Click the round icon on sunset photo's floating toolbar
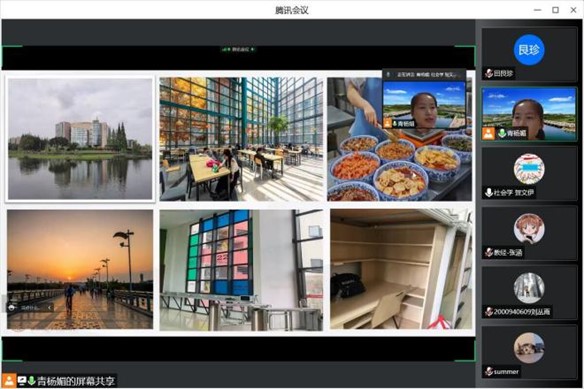This screenshot has width=584, height=389. tap(12, 308)
